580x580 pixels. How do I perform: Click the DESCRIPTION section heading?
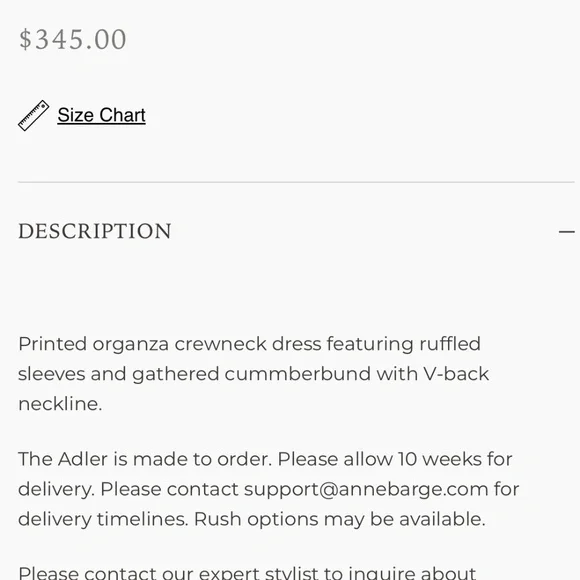tap(95, 231)
